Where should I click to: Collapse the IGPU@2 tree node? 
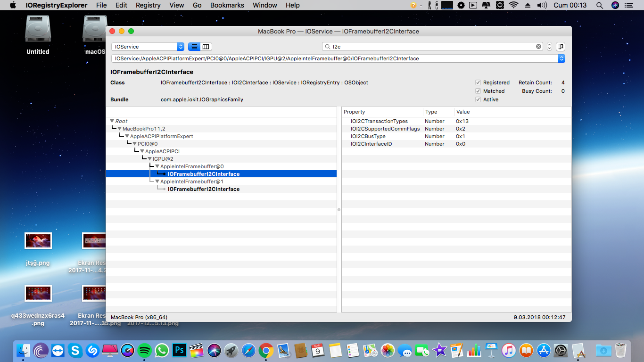[149, 159]
